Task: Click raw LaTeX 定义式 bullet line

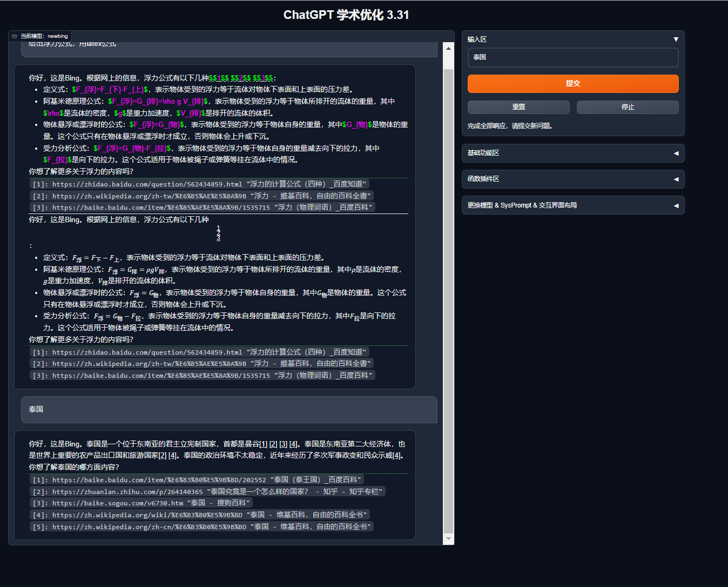Action: [x=198, y=90]
